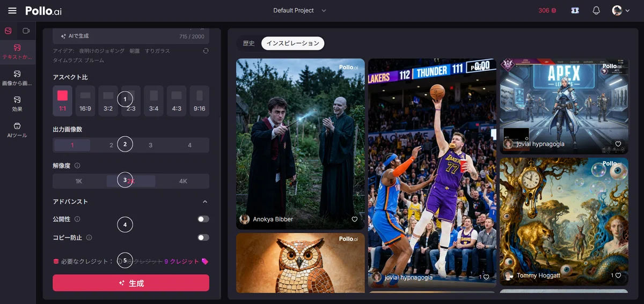Switch to the image generation mode tab
The height and width of the screenshot is (304, 644).
coord(8,31)
